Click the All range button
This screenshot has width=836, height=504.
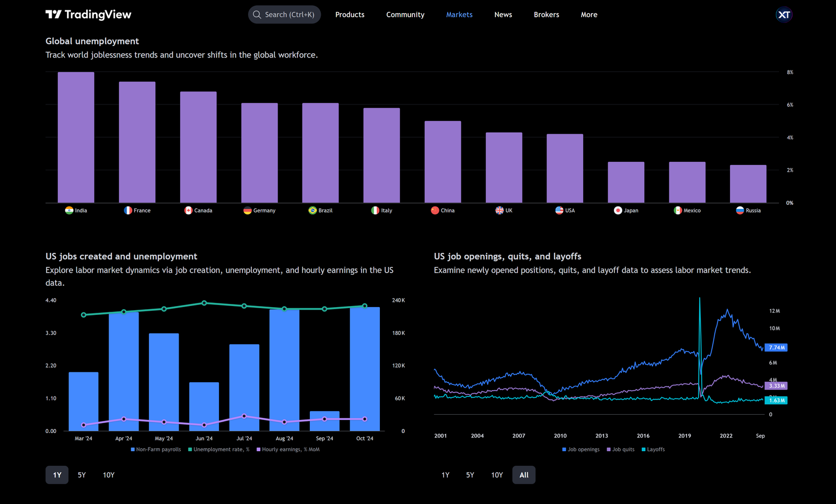524,475
